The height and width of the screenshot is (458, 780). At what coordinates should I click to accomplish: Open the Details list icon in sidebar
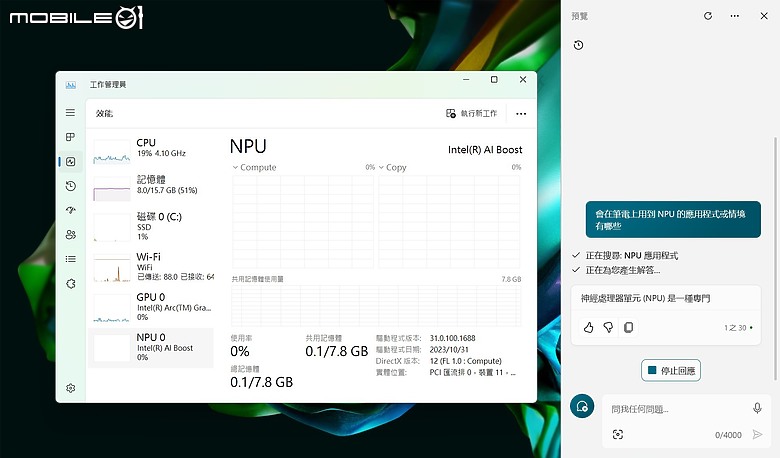point(71,259)
